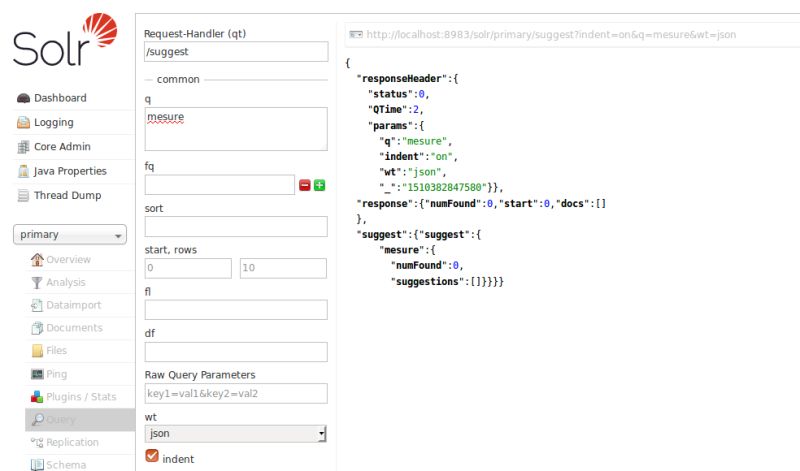Click the sort input field
The height and width of the screenshot is (471, 800).
point(236,227)
